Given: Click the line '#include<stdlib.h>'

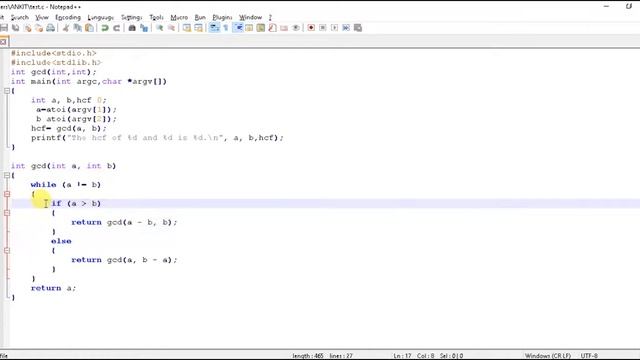Looking at the screenshot, I should coord(56,62).
